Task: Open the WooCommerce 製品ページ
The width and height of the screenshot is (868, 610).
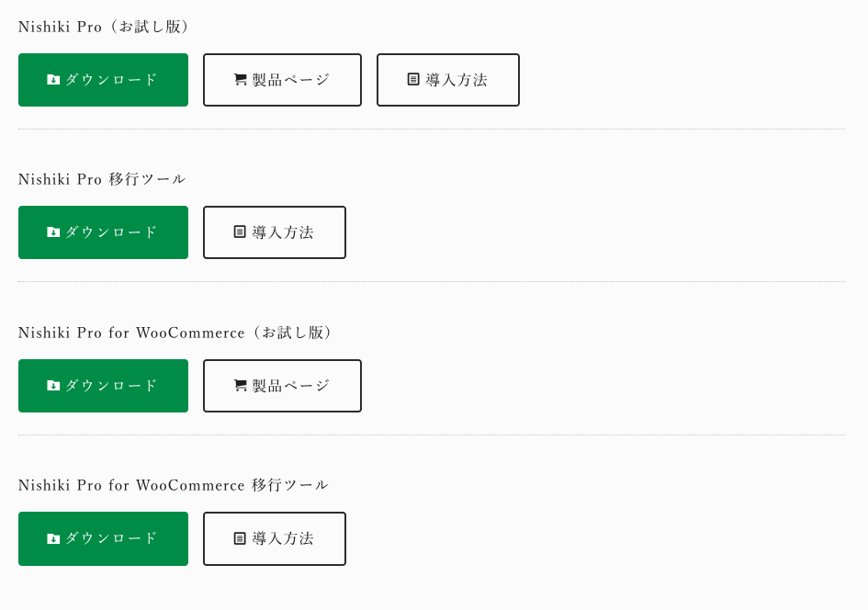Action: pos(282,386)
